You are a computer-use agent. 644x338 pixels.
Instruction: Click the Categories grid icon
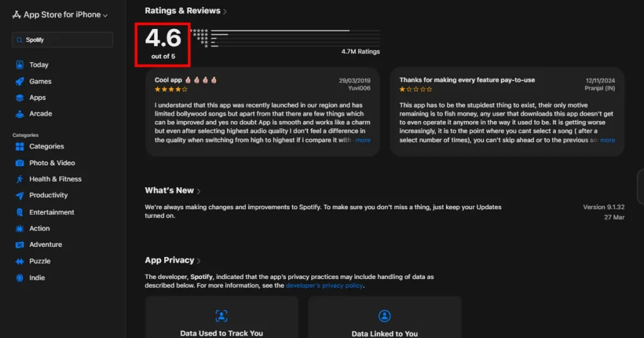(x=19, y=146)
